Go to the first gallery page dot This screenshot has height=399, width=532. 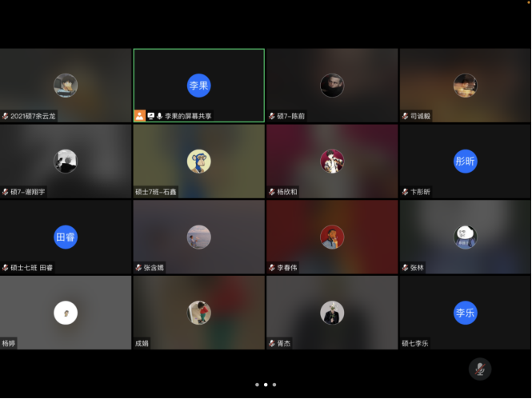click(x=257, y=385)
